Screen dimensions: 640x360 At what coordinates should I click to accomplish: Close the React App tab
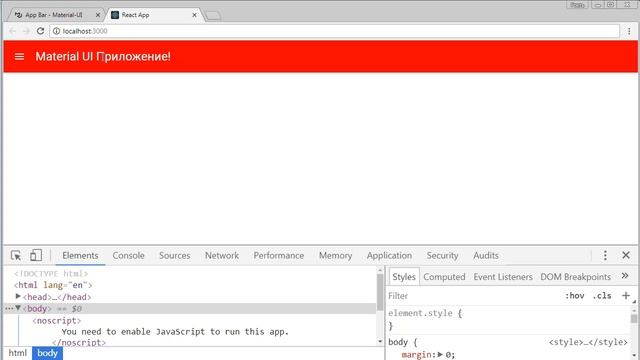[x=194, y=15]
